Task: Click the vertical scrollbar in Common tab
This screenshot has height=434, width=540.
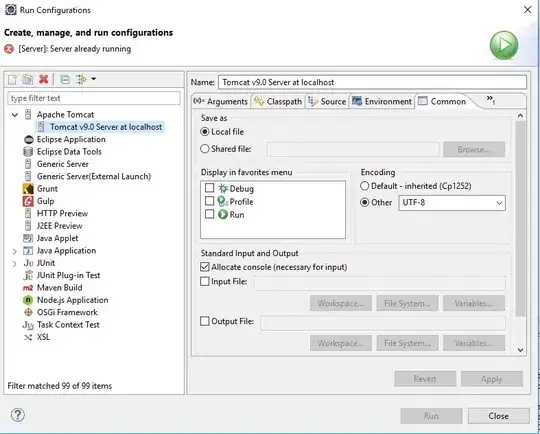Action: (520, 218)
